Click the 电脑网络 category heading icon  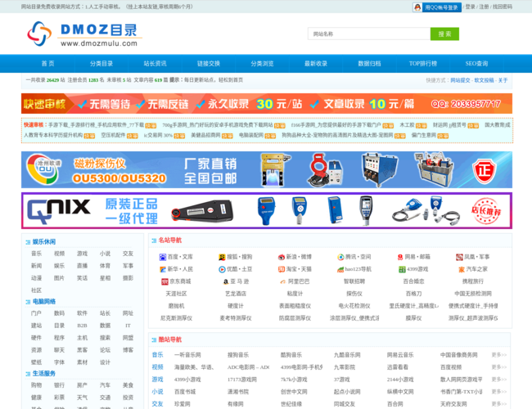28,302
